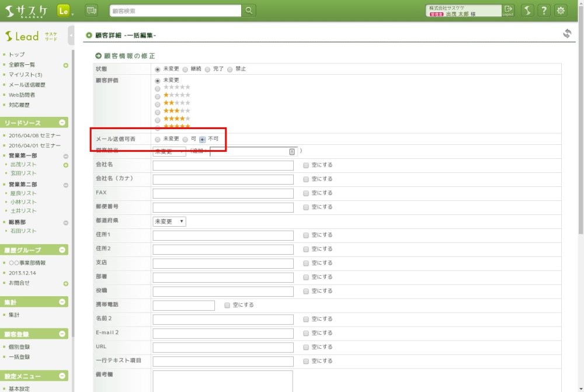Open the 2016/04/08 セミナー lead source

coord(34,136)
